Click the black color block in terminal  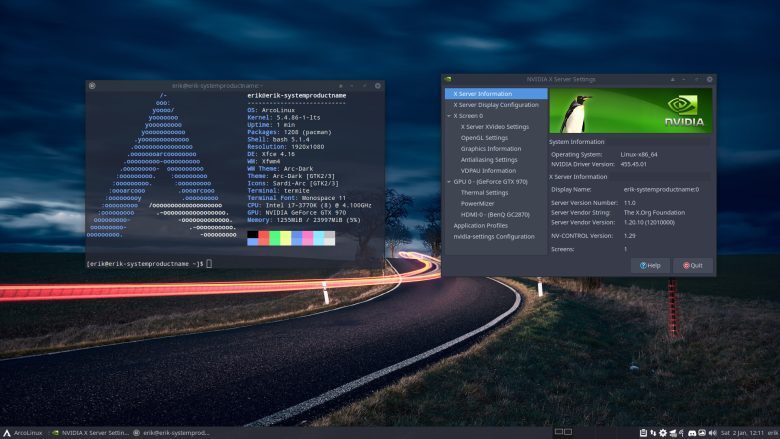click(253, 235)
